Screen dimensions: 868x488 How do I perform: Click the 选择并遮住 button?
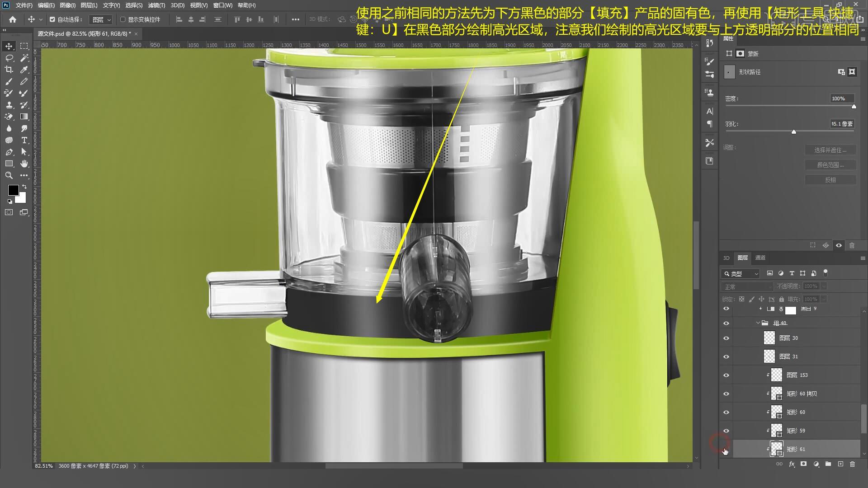(x=830, y=150)
